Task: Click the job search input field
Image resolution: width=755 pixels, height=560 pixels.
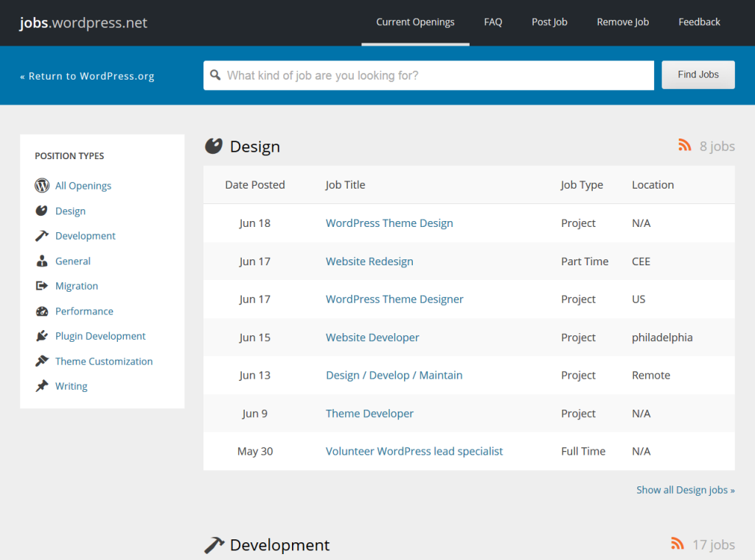Action: [435, 75]
